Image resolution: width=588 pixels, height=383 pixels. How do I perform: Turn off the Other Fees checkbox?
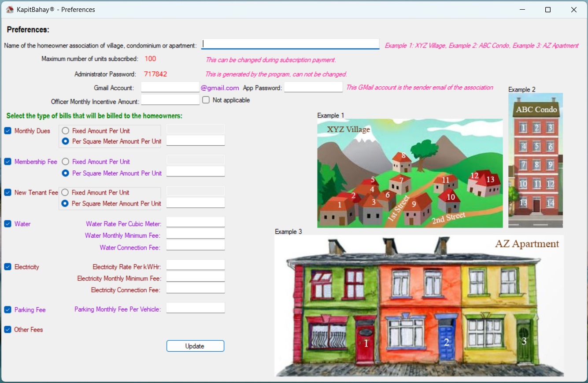[8, 329]
